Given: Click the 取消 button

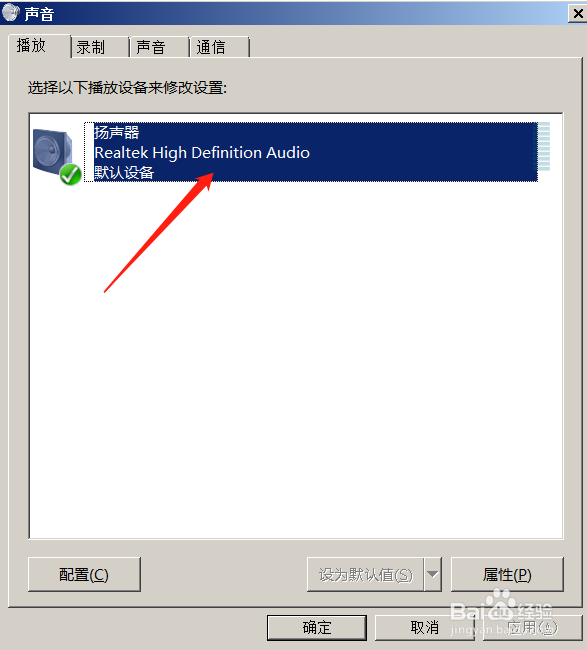Looking at the screenshot, I should click(x=424, y=628).
